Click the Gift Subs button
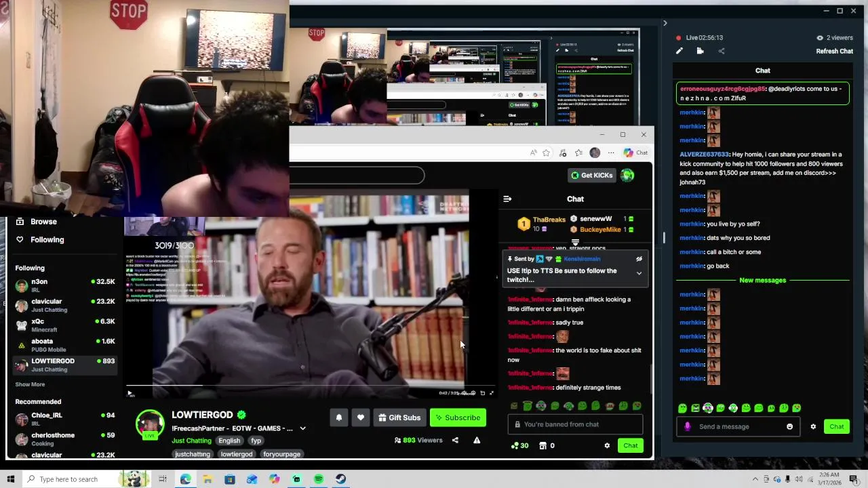This screenshot has height=488, width=868. click(399, 418)
